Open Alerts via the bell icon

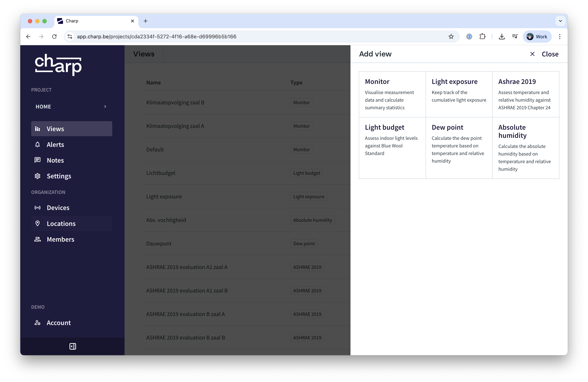pos(37,145)
